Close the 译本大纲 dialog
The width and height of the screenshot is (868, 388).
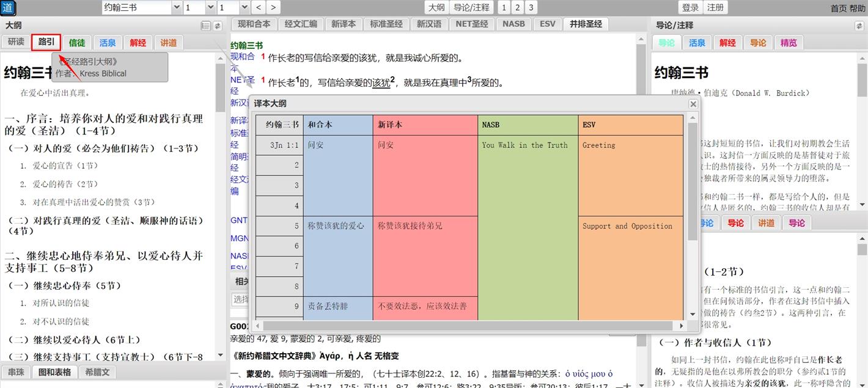point(693,103)
